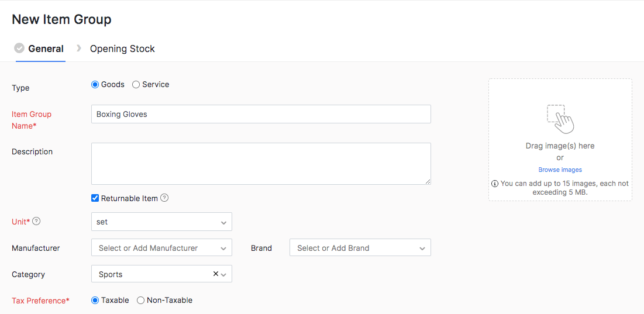The image size is (644, 314).
Task: Select Taxable tax preference
Action: [95, 300]
